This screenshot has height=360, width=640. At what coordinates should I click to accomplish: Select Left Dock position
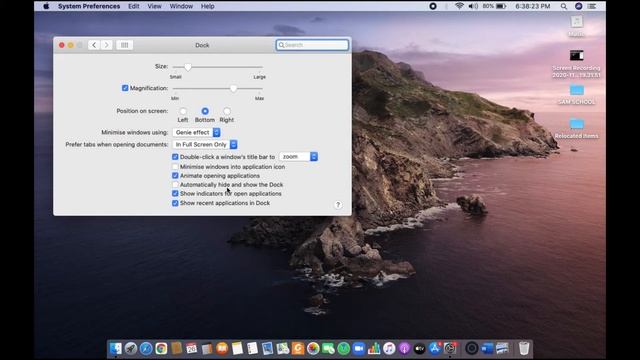coord(183,111)
